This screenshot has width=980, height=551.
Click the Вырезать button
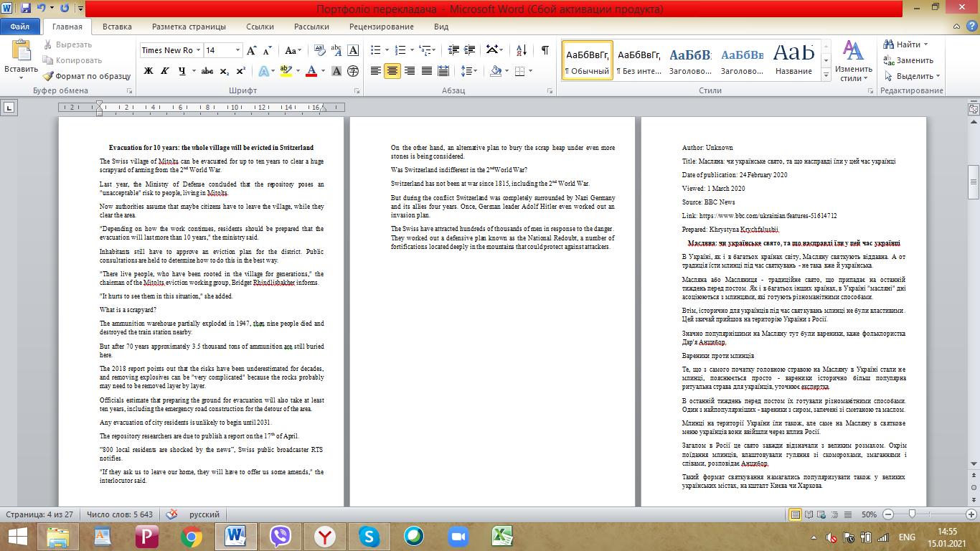[x=67, y=44]
